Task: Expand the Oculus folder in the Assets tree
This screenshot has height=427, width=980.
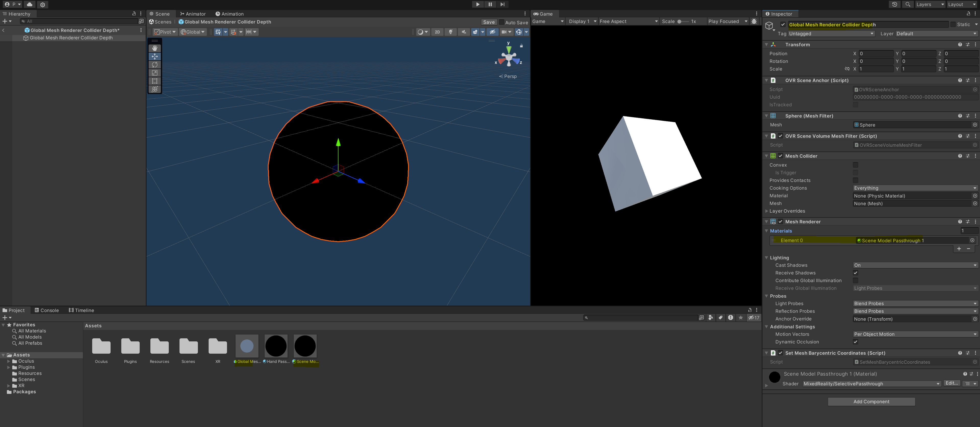Action: point(8,361)
